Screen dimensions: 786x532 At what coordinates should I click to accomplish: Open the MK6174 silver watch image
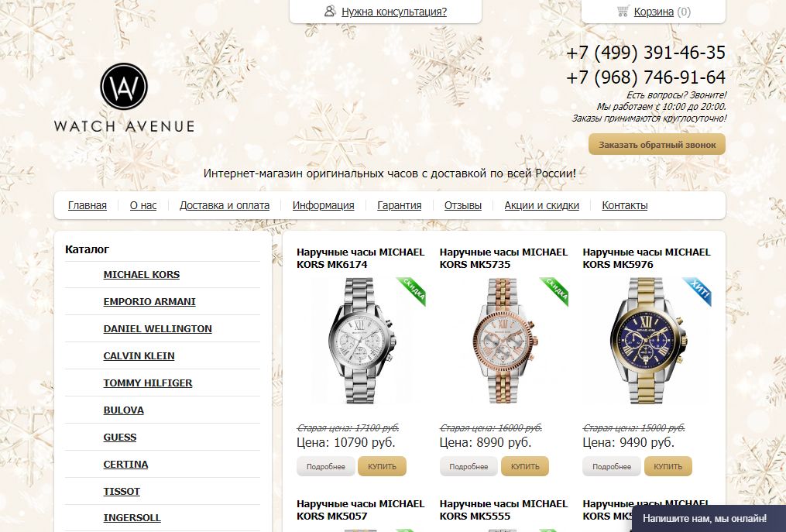[361, 341]
